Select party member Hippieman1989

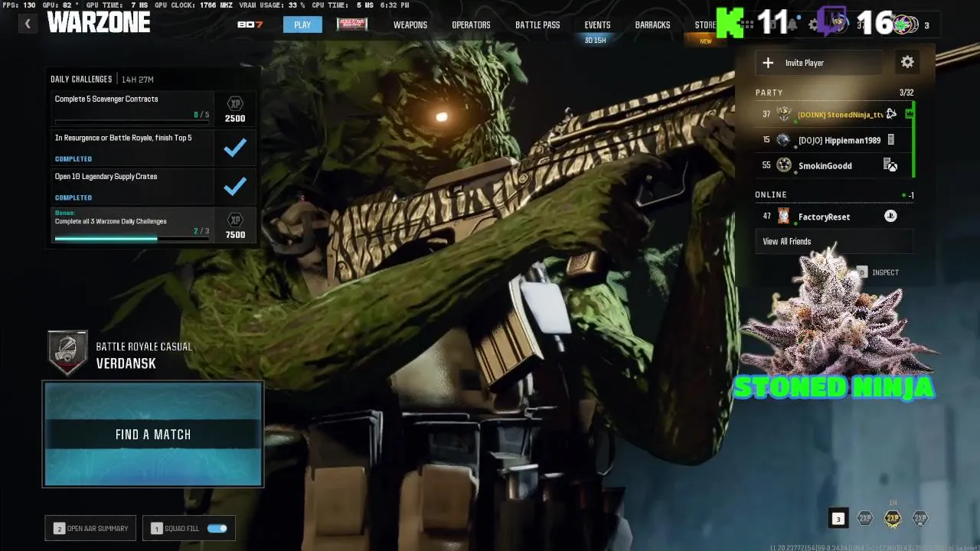point(833,140)
